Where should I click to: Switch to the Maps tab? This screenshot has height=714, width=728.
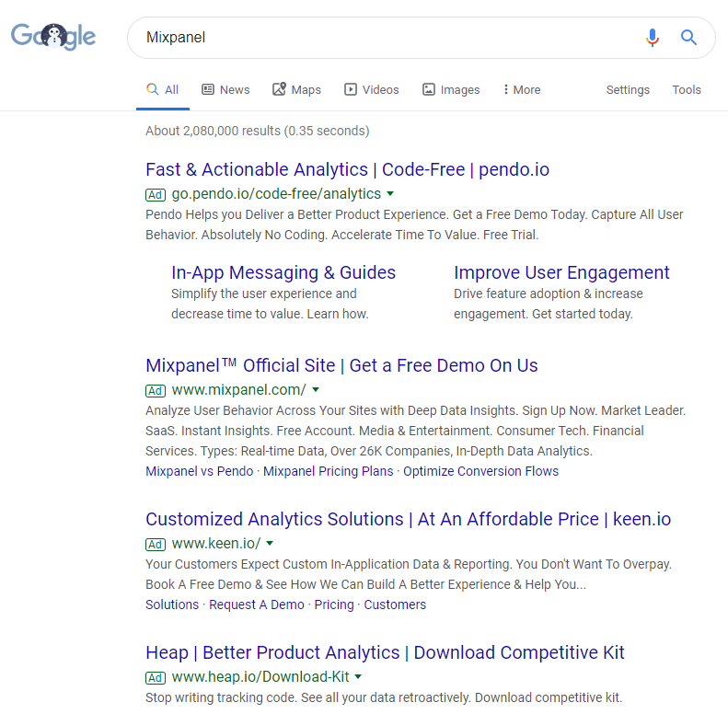pos(296,90)
